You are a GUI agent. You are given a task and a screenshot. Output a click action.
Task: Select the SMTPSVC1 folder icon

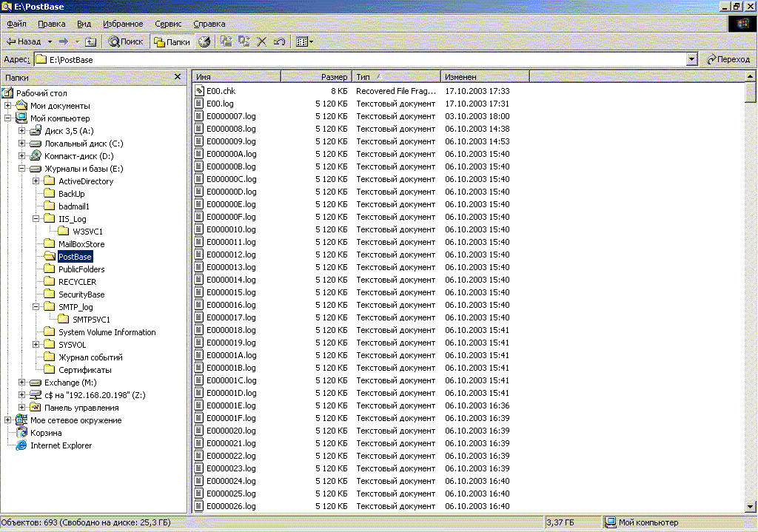[x=64, y=319]
